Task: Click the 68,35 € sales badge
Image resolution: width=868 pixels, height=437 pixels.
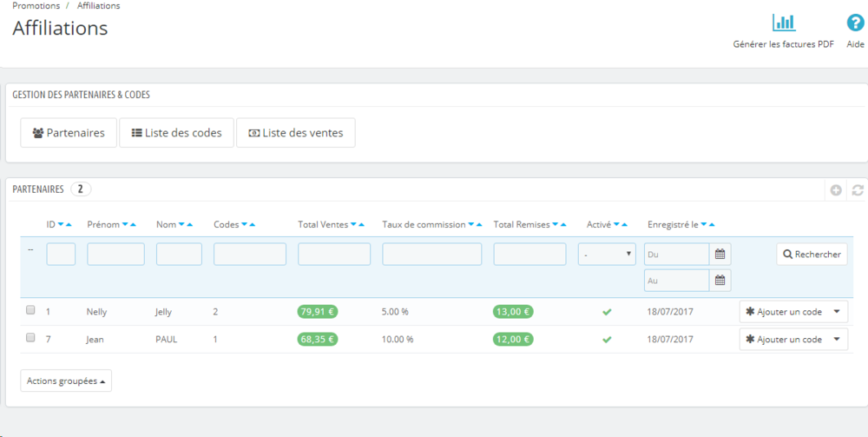Action: coord(318,340)
